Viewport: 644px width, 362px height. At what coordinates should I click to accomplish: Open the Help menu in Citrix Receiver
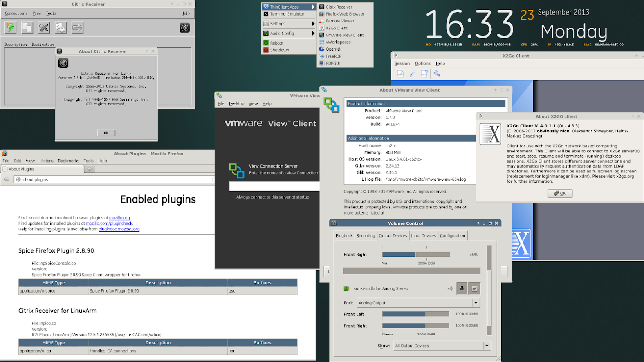[x=186, y=13]
